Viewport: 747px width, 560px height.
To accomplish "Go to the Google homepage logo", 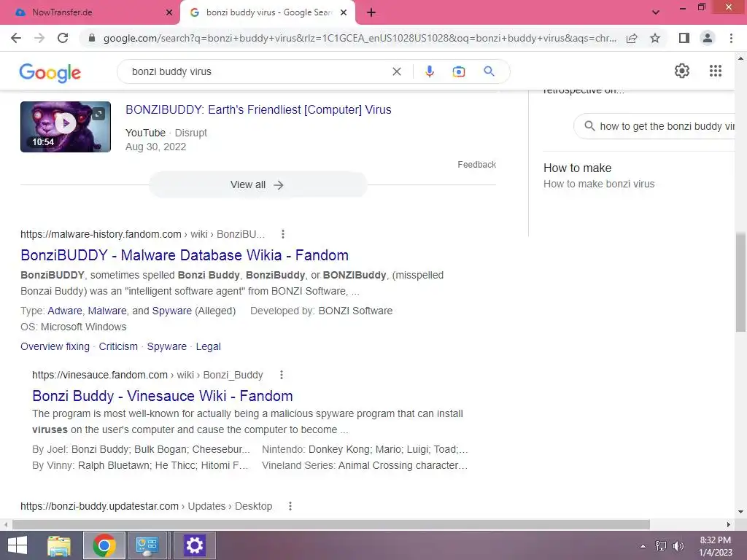I will click(50, 72).
